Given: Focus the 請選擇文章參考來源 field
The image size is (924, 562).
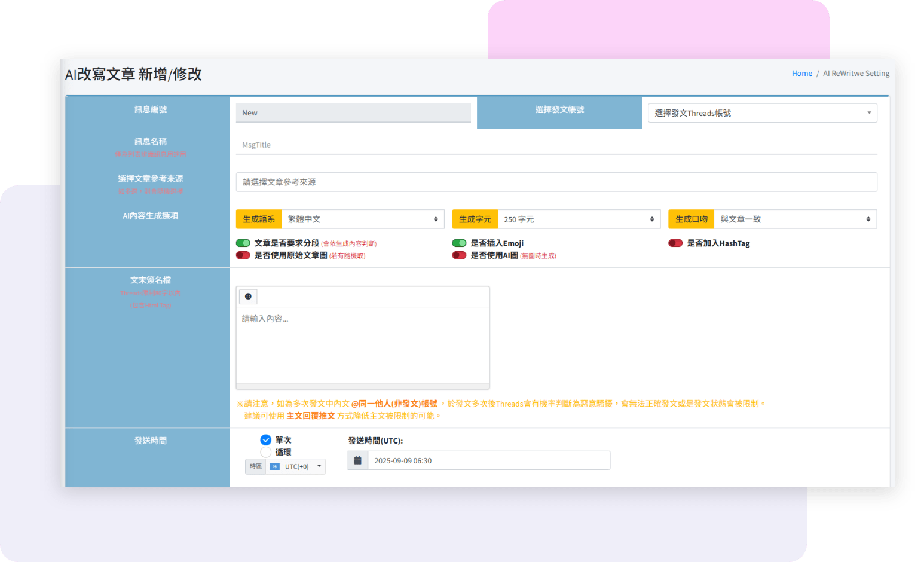Looking at the screenshot, I should [556, 182].
